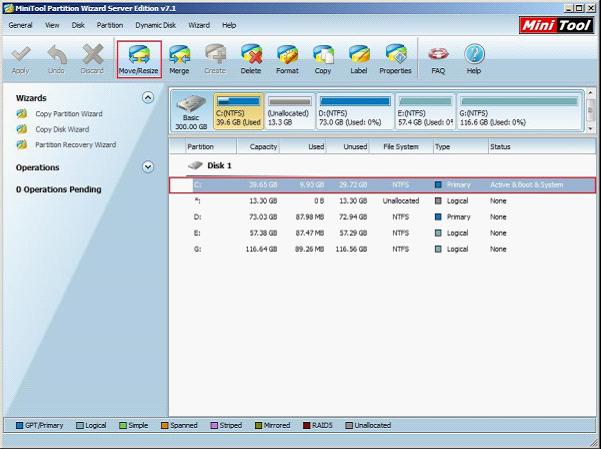Sort by the Unused column header
601x449 pixels.
(x=348, y=146)
